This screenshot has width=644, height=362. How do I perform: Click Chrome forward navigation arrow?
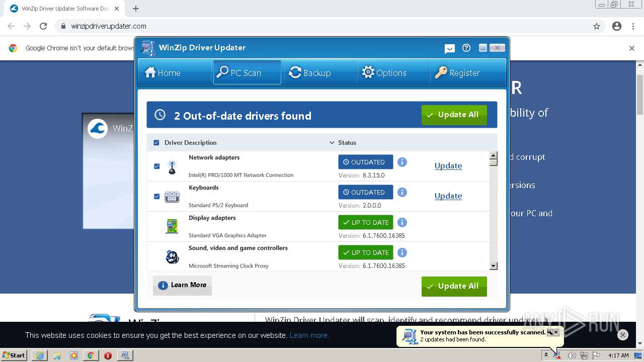tap(27, 26)
